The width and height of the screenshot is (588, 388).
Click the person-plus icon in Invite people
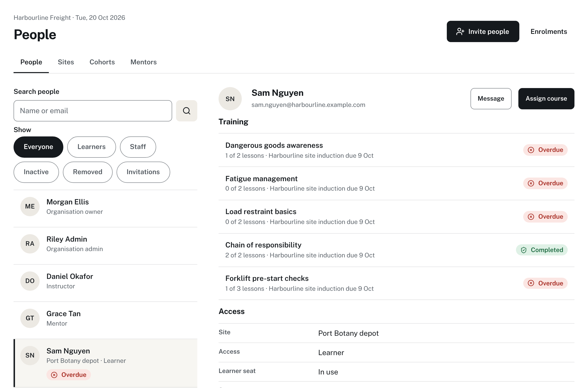(460, 31)
